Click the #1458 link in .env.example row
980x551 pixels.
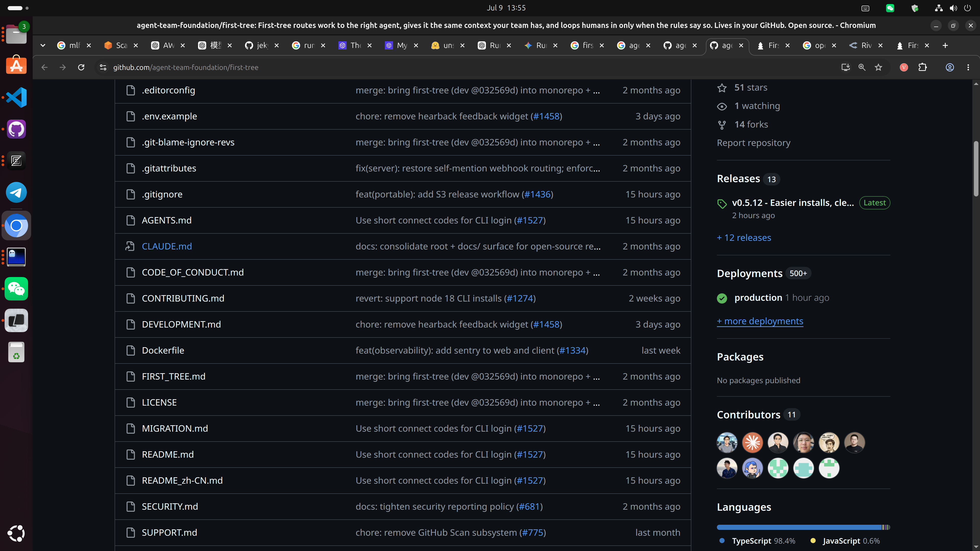(x=546, y=116)
